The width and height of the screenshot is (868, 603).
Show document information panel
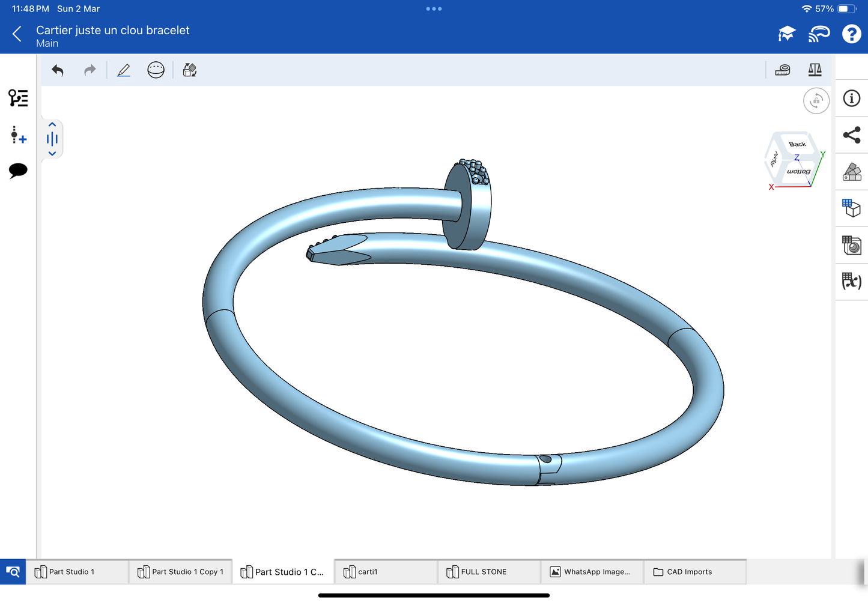851,98
